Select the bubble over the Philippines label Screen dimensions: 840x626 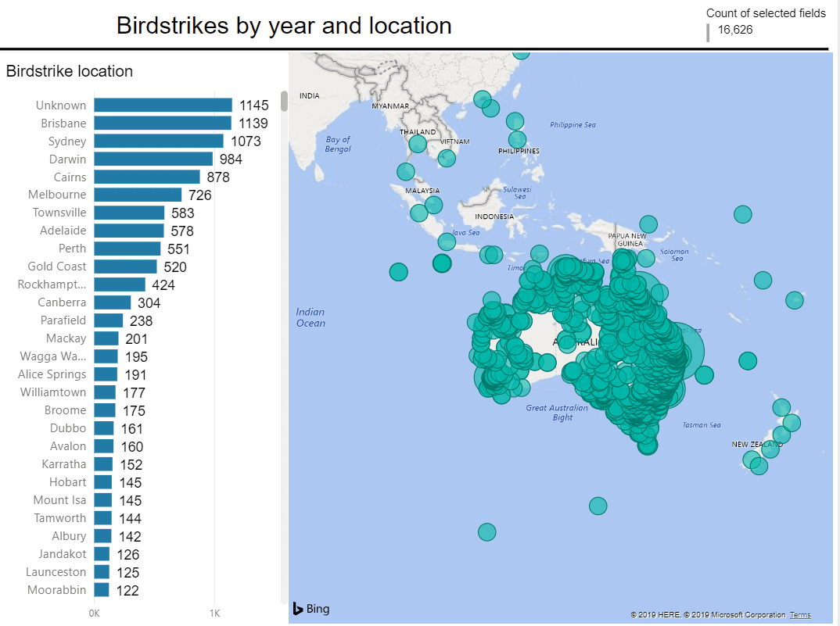click(517, 140)
